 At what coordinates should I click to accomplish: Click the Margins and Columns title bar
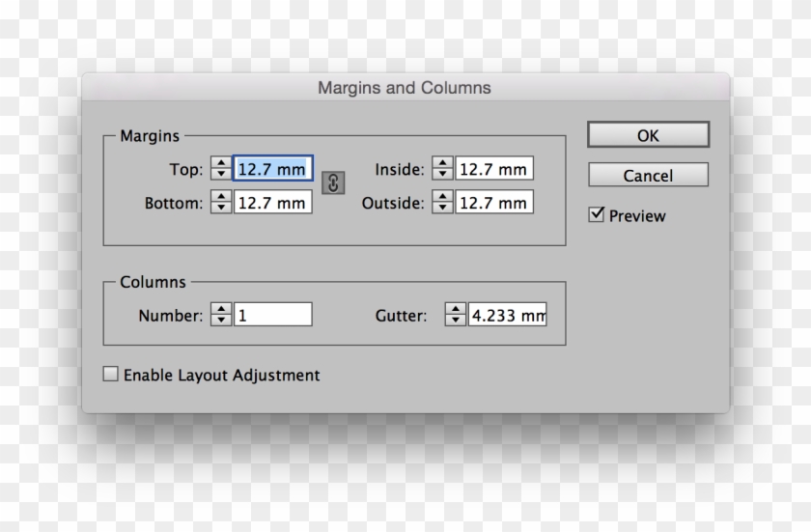point(405,87)
